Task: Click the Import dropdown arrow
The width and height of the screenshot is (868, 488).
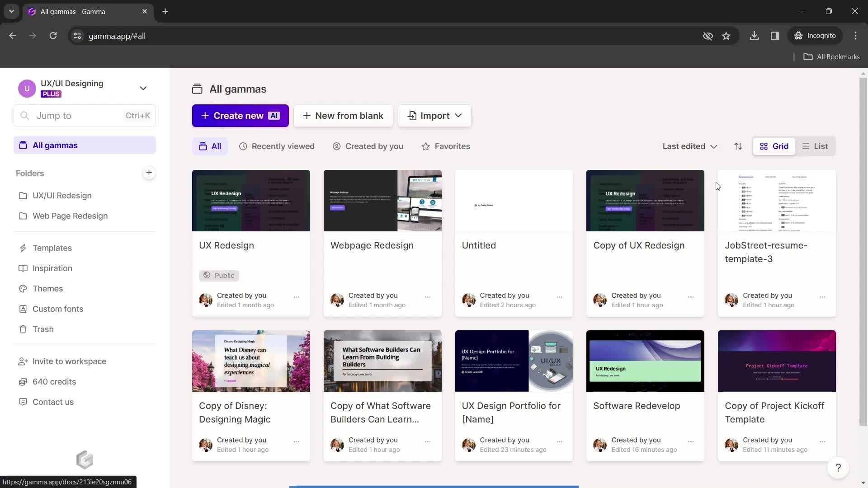Action: [x=458, y=115]
